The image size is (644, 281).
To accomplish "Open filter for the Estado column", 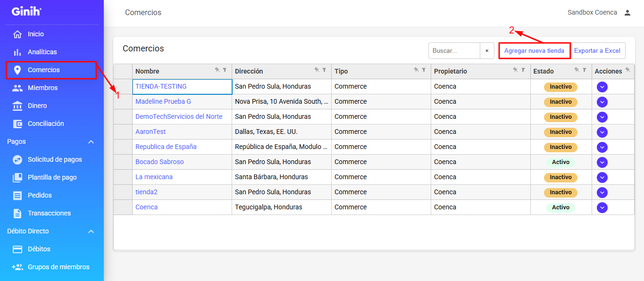I will tap(585, 70).
